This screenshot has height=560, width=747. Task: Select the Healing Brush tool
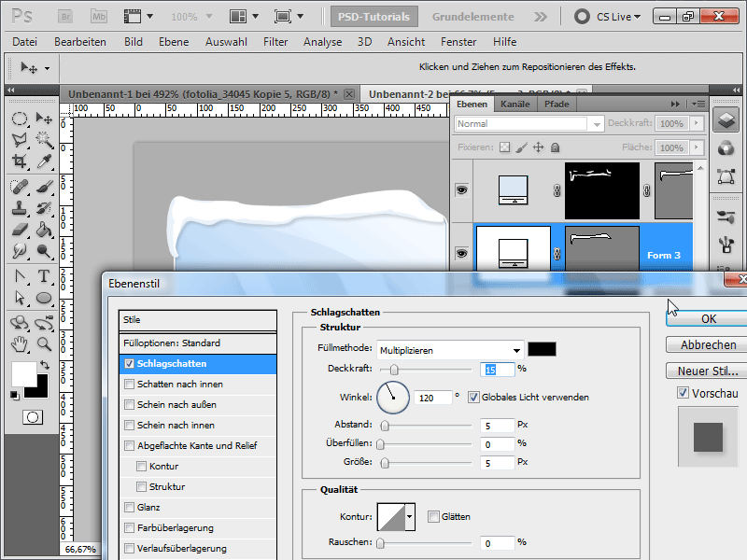pos(19,187)
